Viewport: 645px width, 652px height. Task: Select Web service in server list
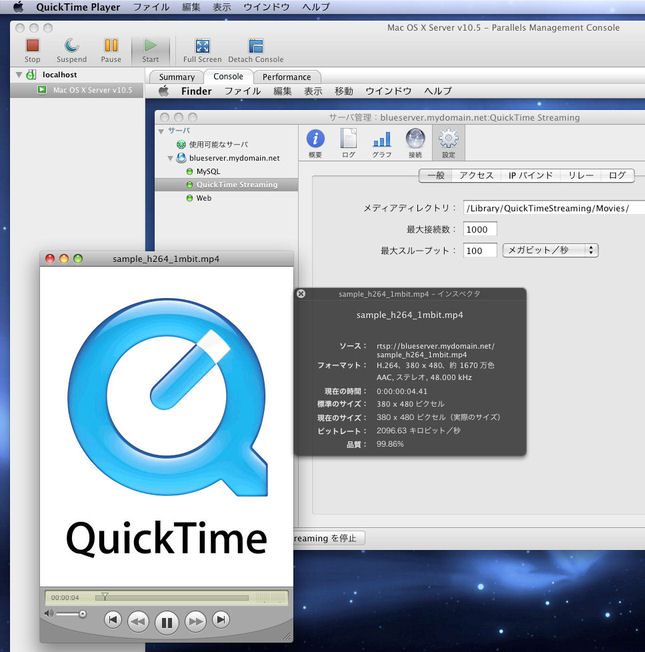(x=204, y=198)
